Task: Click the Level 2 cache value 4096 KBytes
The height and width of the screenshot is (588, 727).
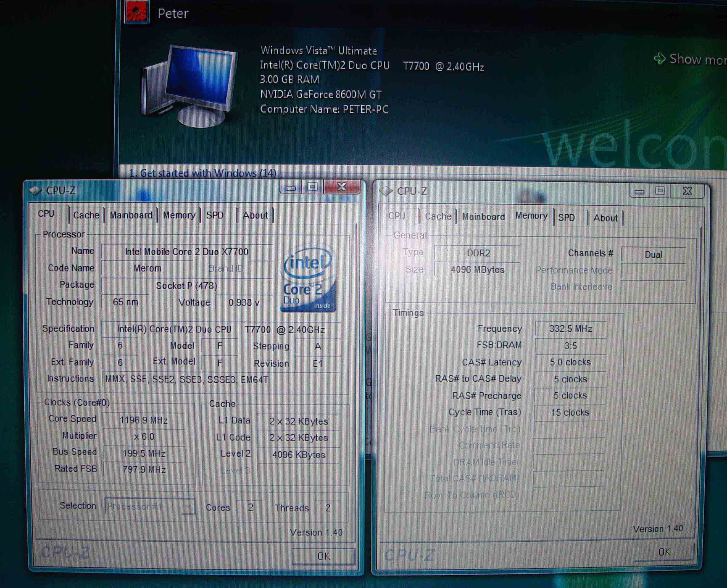Action: pos(298,455)
